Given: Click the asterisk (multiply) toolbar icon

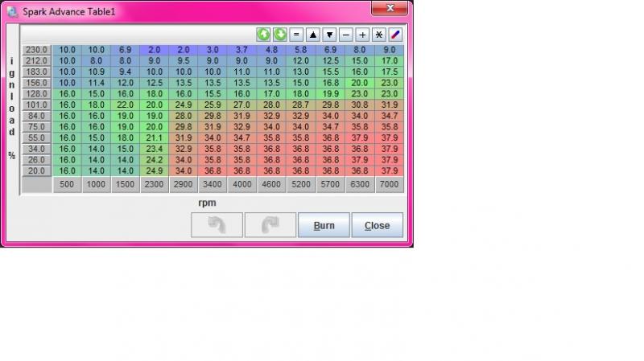Looking at the screenshot, I should 378,35.
